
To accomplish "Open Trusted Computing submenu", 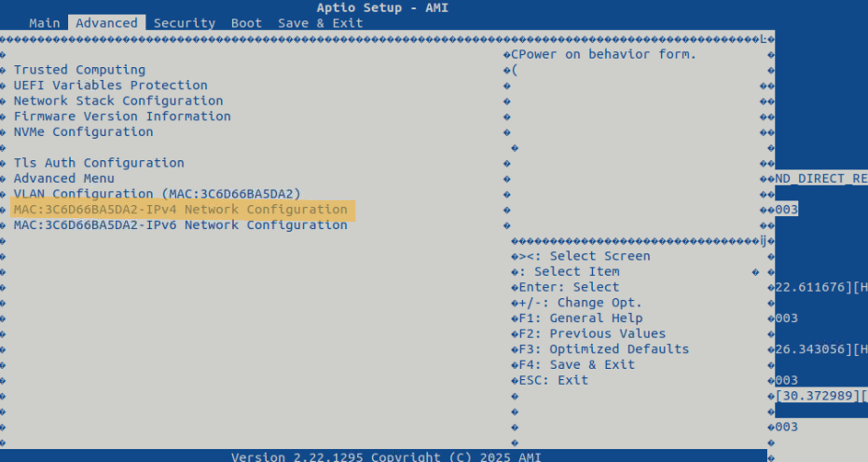I will 79,70.
